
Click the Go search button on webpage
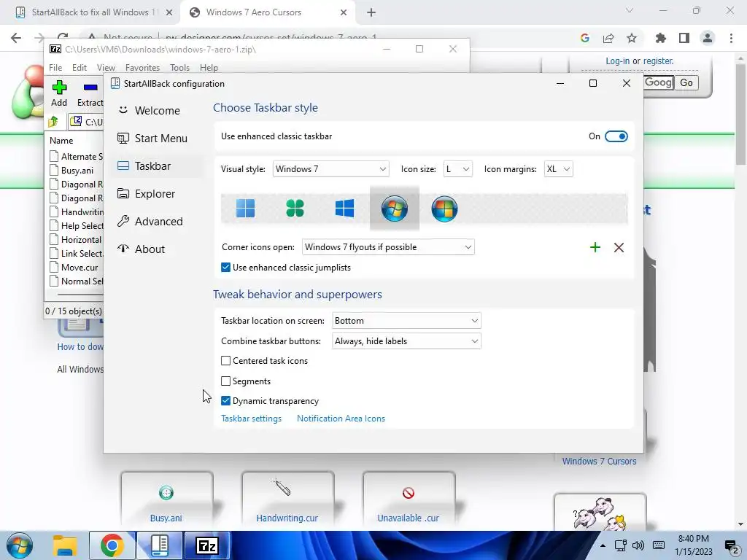686,83
